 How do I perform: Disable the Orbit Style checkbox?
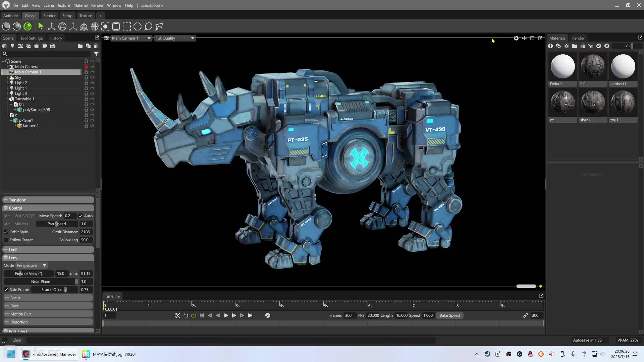6,232
